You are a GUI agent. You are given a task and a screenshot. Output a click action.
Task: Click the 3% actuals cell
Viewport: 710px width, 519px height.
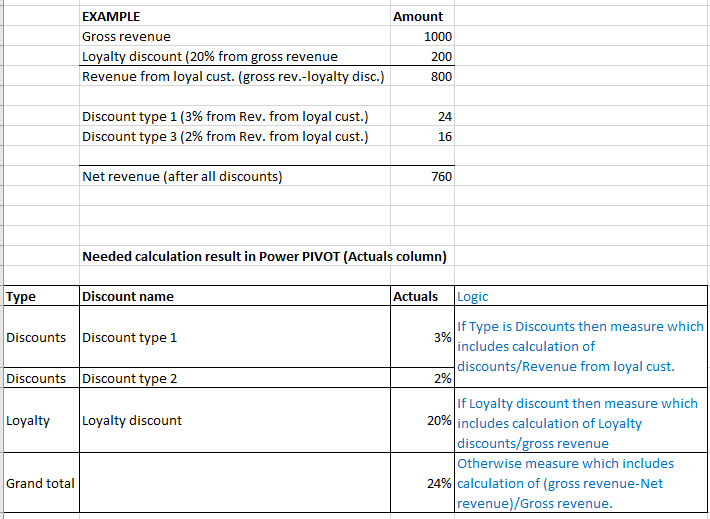(422, 337)
